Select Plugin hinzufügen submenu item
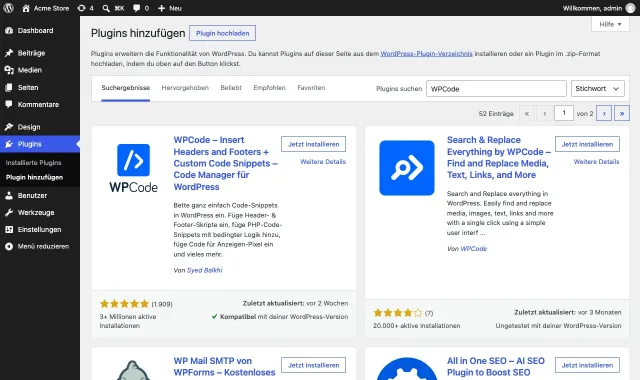640x380 pixels. [34, 178]
